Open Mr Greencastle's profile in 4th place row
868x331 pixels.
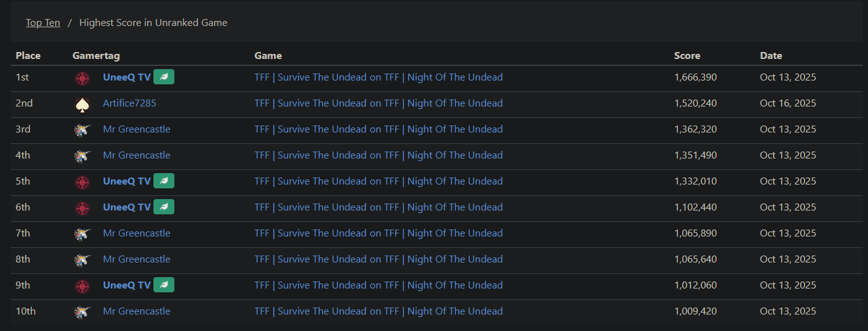click(x=136, y=155)
